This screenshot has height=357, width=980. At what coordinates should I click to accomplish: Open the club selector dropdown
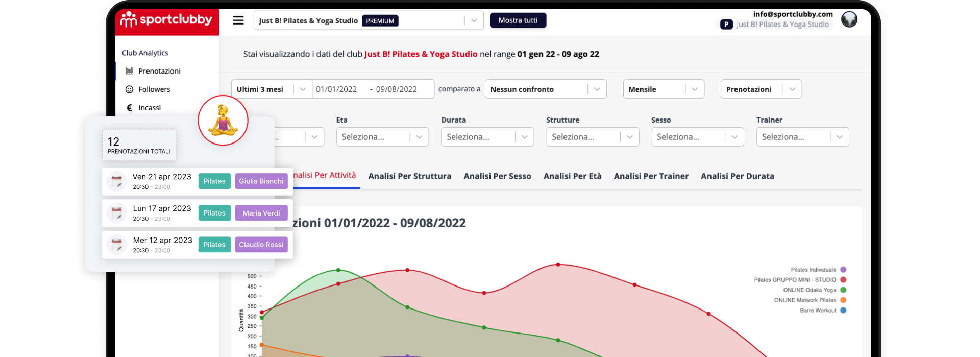(369, 20)
